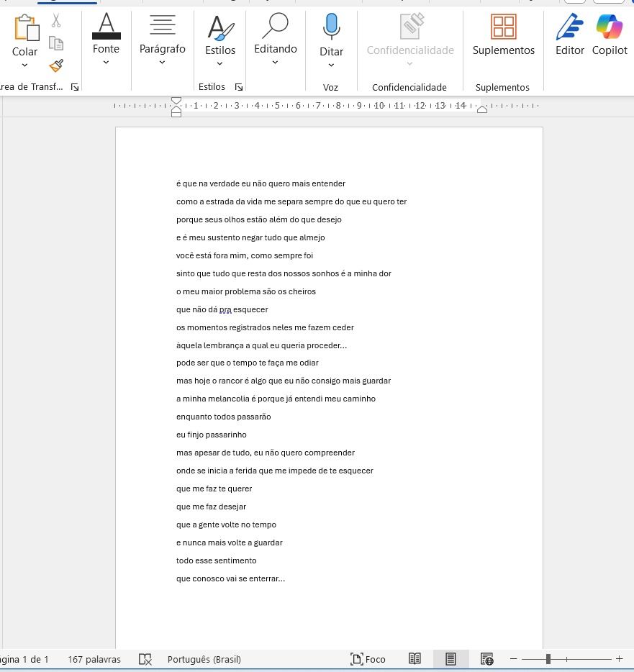Image resolution: width=634 pixels, height=672 pixels.
Task: Switch to read mode view
Action: tap(415, 659)
